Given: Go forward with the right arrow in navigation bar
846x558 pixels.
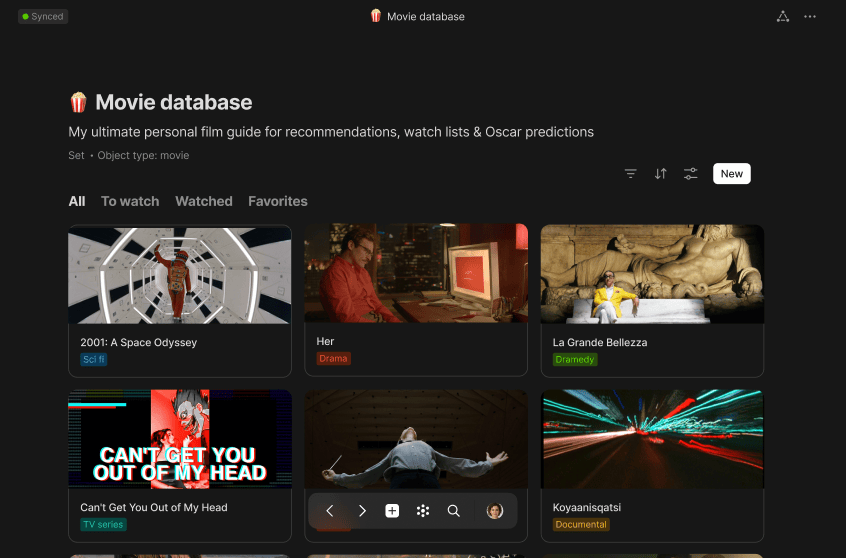Looking at the screenshot, I should (362, 511).
